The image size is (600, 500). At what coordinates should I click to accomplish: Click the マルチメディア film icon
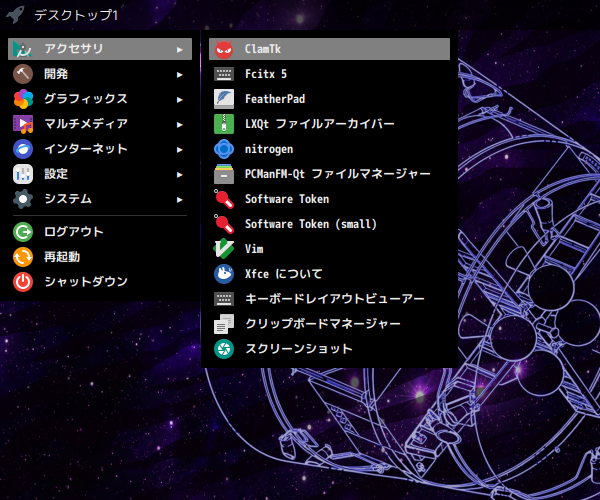[x=23, y=124]
